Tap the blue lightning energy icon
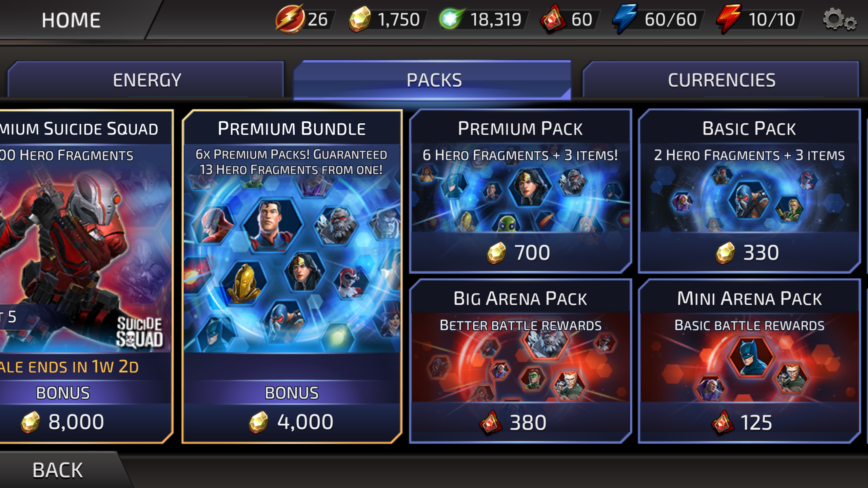This screenshot has width=868, height=488. [x=625, y=19]
